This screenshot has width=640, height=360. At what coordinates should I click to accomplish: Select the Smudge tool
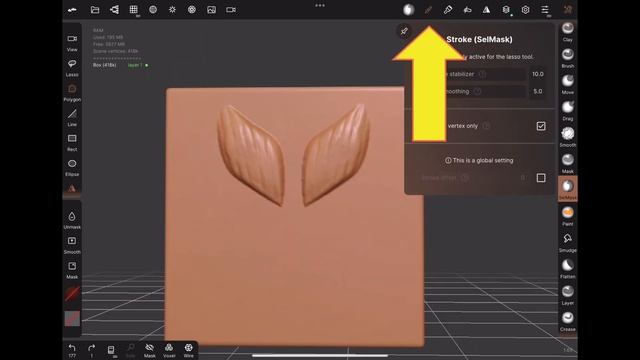pos(568,243)
